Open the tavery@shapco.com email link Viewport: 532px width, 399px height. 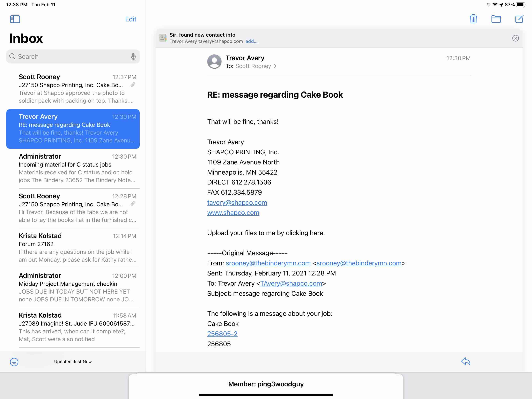[x=237, y=203]
